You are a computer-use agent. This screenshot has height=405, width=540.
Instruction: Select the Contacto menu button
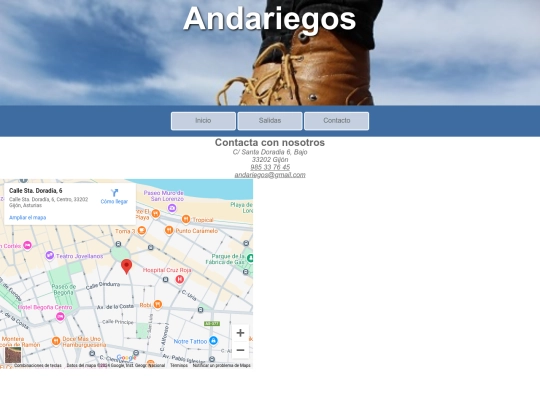point(336,121)
